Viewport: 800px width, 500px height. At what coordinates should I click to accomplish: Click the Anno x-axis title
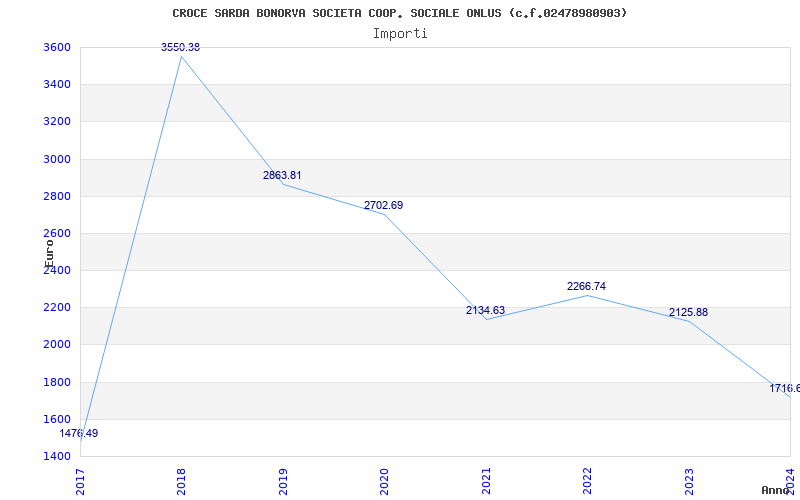point(776,490)
